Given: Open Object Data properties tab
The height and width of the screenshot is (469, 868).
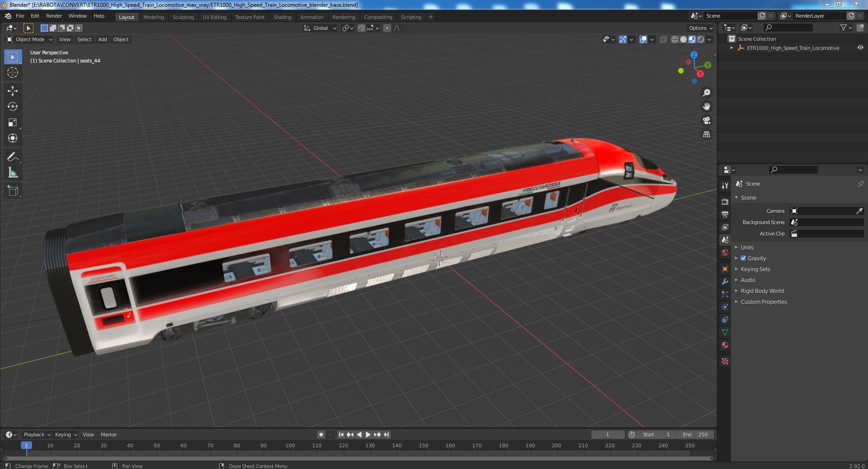Looking at the screenshot, I should pos(725,332).
